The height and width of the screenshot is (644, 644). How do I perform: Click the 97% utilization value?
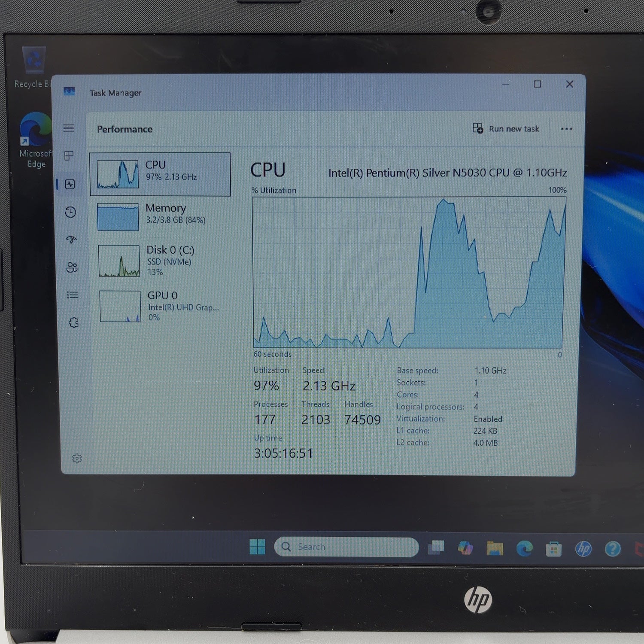coord(266,386)
